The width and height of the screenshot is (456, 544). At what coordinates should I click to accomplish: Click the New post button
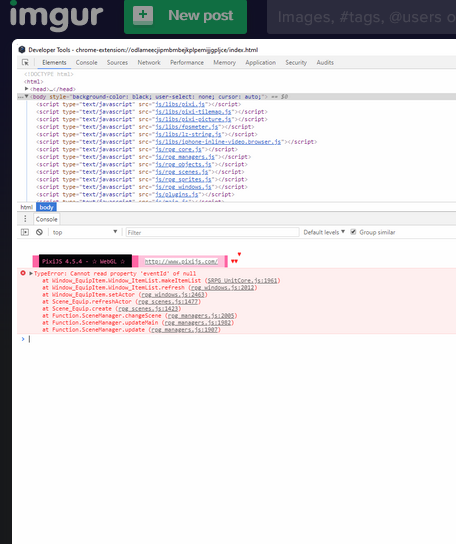(x=185, y=16)
